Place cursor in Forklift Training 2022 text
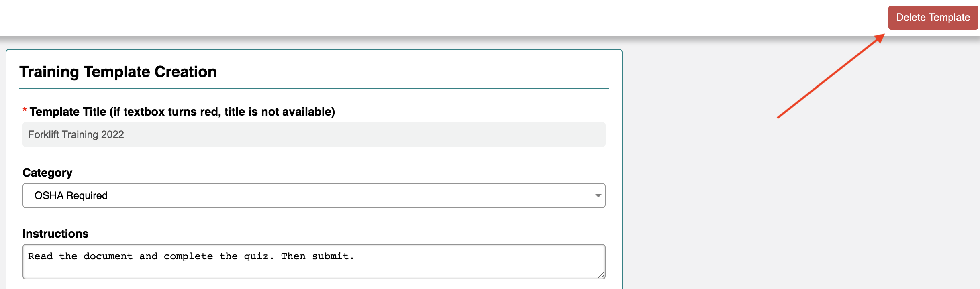 tap(76, 134)
